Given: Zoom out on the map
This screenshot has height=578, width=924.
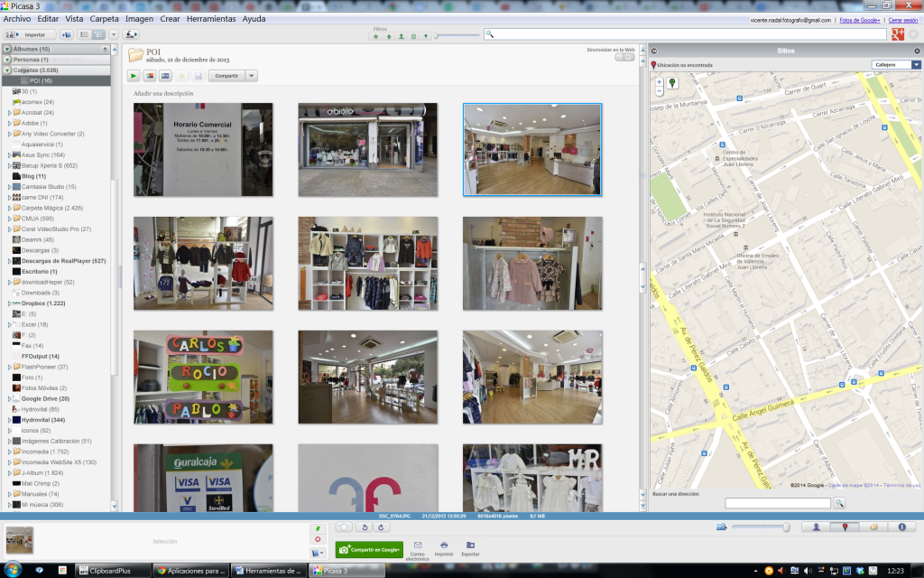Looking at the screenshot, I should point(660,91).
